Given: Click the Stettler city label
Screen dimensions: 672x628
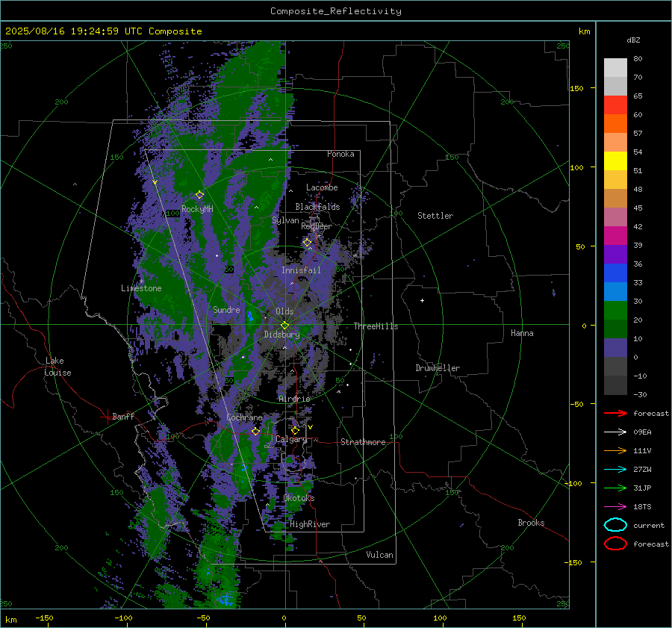Looking at the screenshot, I should 435,216.
